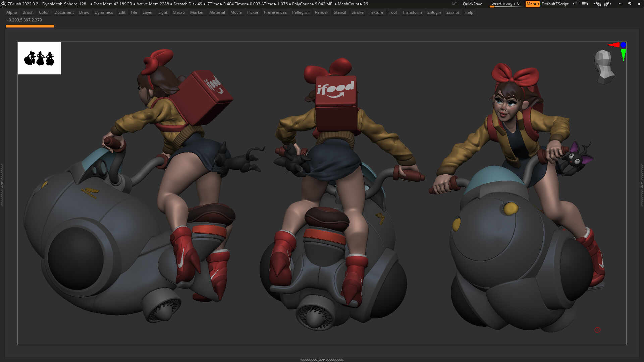Open the Zplugin menu
This screenshot has width=644, height=362.
click(434, 12)
